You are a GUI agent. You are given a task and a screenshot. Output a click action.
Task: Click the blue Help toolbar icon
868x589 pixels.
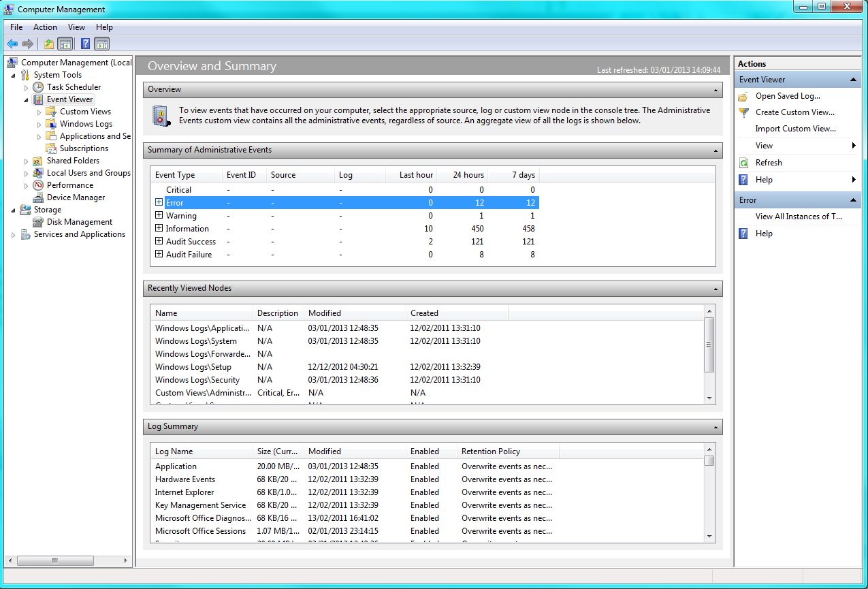pyautogui.click(x=86, y=44)
